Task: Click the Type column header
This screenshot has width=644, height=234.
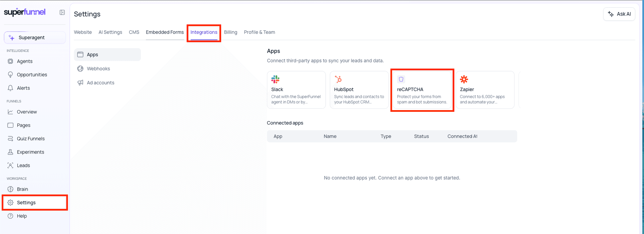Action: pos(386,136)
